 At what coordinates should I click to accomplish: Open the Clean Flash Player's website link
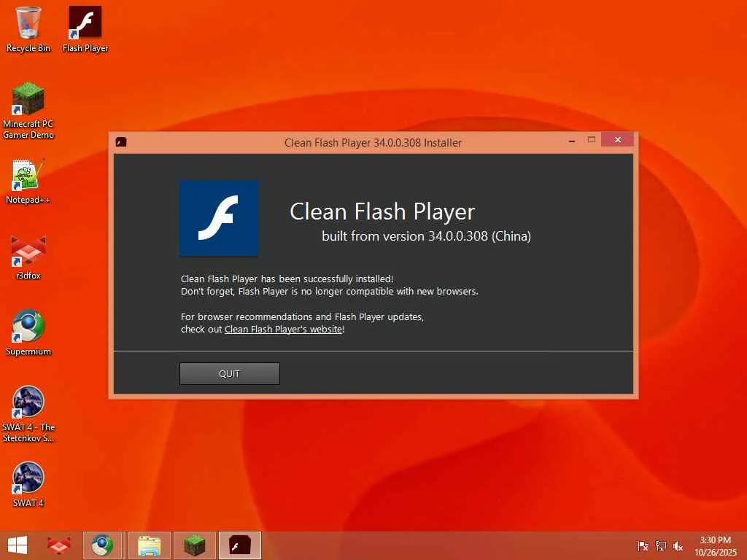tap(283, 329)
